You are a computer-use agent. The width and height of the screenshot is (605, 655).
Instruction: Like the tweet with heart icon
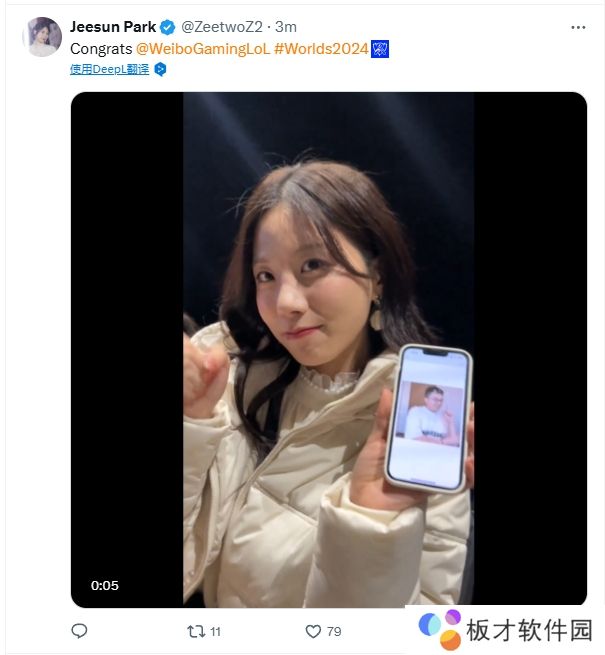point(313,631)
